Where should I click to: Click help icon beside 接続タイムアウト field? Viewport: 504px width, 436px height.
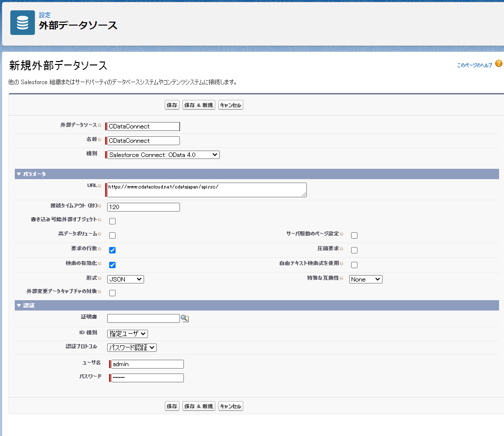coord(99,207)
